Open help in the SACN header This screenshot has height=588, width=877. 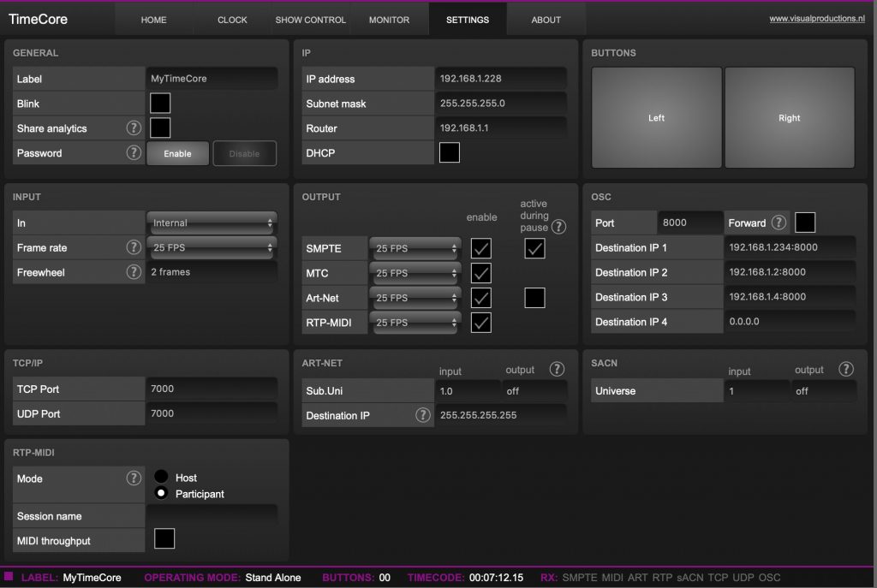click(845, 369)
